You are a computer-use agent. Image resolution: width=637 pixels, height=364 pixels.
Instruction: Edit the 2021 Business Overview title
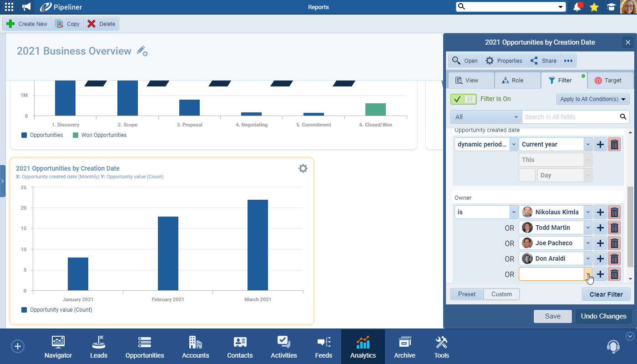[142, 51]
